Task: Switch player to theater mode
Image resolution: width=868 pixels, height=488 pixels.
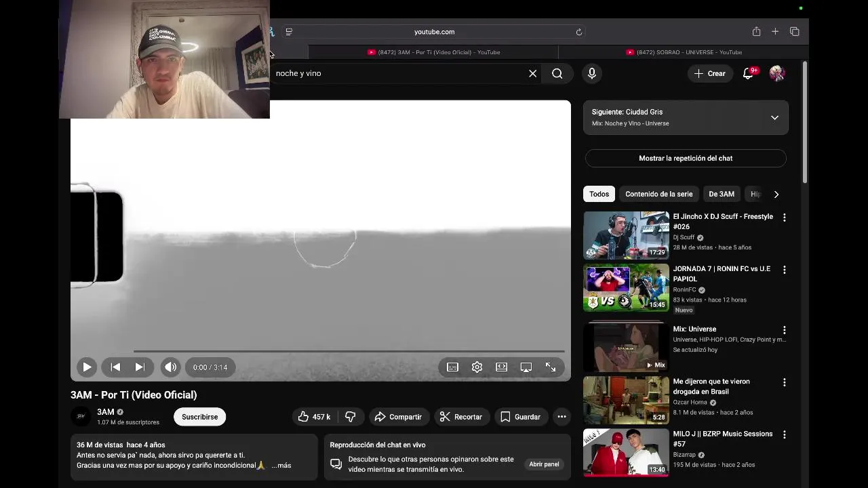Action: [x=501, y=367]
